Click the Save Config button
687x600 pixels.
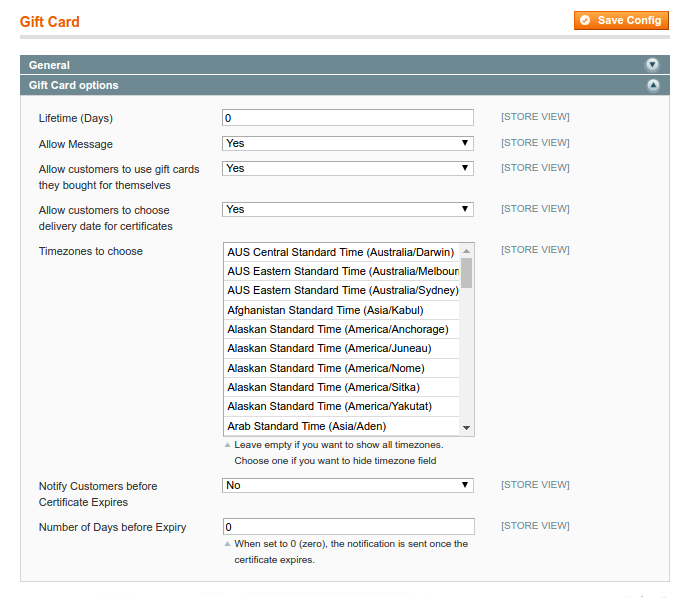(621, 20)
